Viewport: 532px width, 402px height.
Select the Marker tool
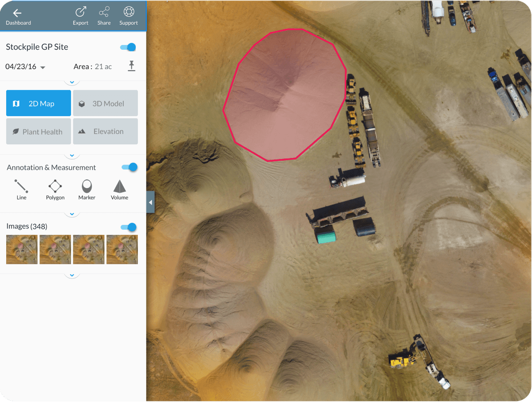click(86, 190)
